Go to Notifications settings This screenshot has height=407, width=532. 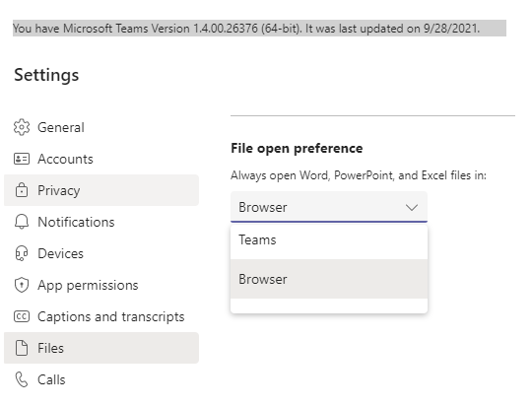click(x=101, y=222)
